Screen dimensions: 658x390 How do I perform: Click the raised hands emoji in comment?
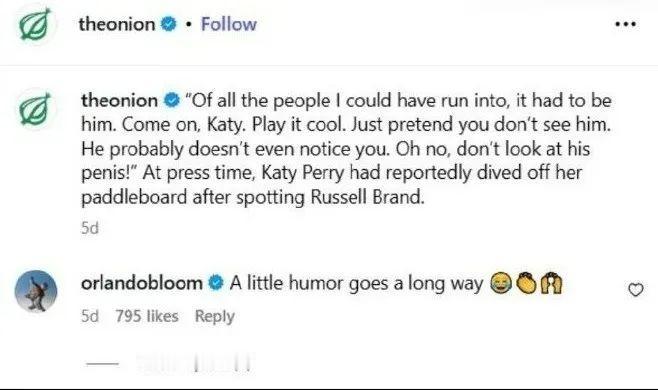click(x=551, y=283)
